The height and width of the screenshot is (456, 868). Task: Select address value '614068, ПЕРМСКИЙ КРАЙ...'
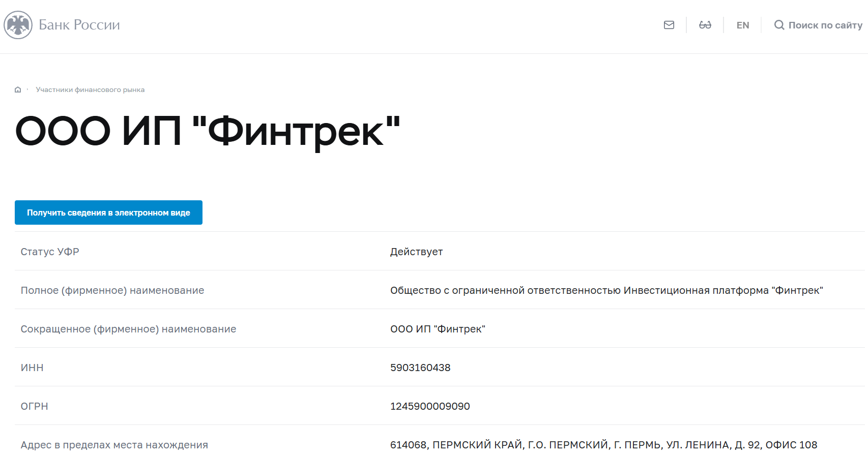(603, 445)
